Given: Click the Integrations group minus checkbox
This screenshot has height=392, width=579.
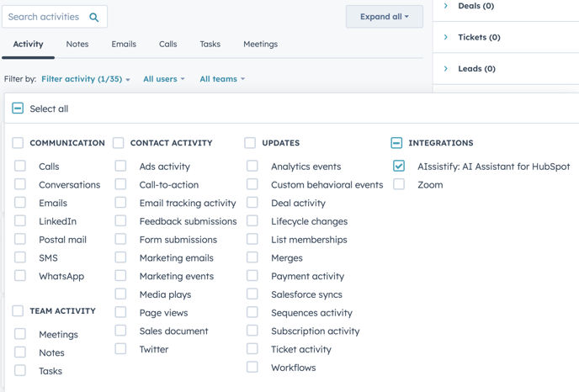Looking at the screenshot, I should [x=396, y=143].
